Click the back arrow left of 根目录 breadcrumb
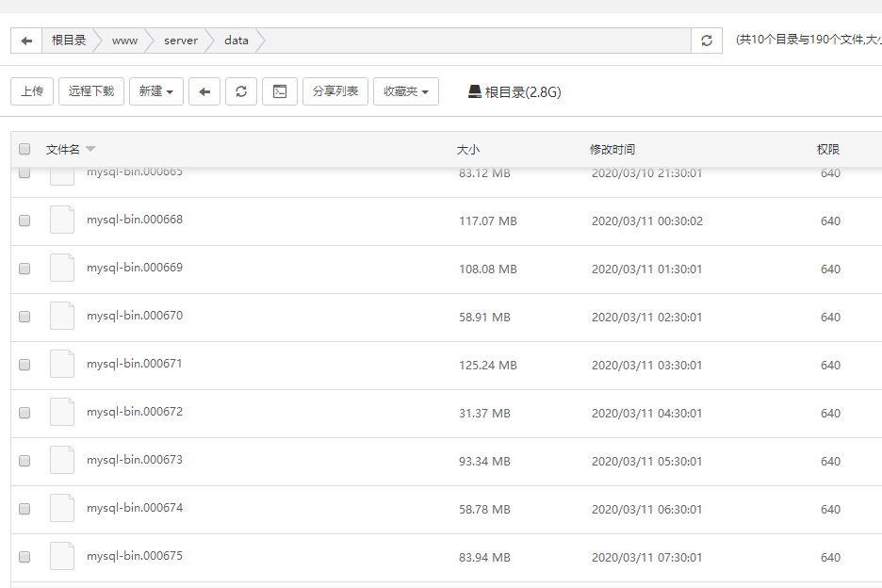The image size is (882, 588). (26, 41)
